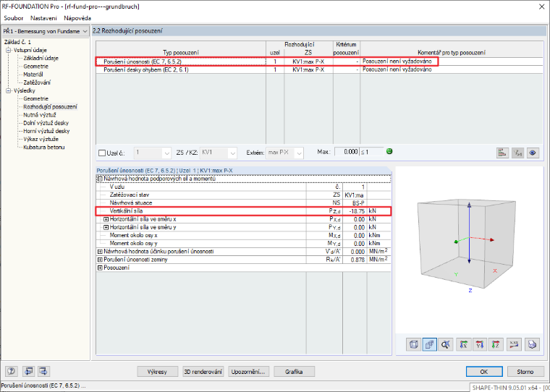Image resolution: width=550 pixels, height=392 pixels.
Task: Expand Horizontální síla ve směru y
Action: (106, 227)
